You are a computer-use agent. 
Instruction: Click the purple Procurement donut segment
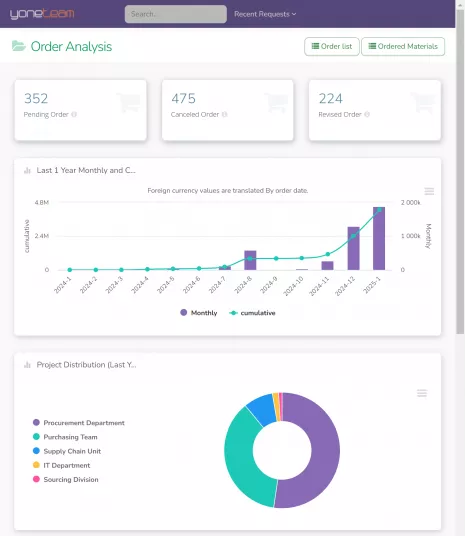[x=325, y=451]
